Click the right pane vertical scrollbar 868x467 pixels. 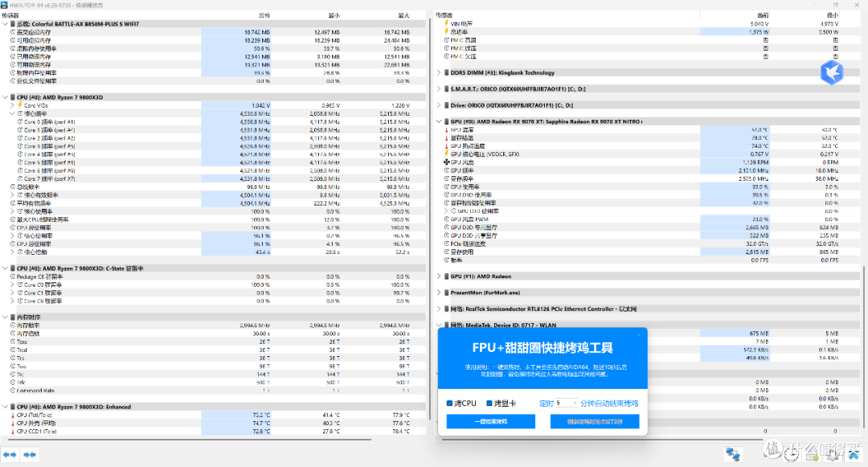click(863, 349)
